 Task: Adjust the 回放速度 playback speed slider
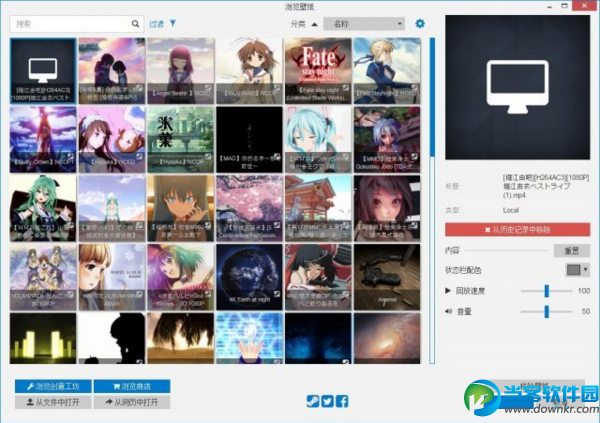click(546, 291)
